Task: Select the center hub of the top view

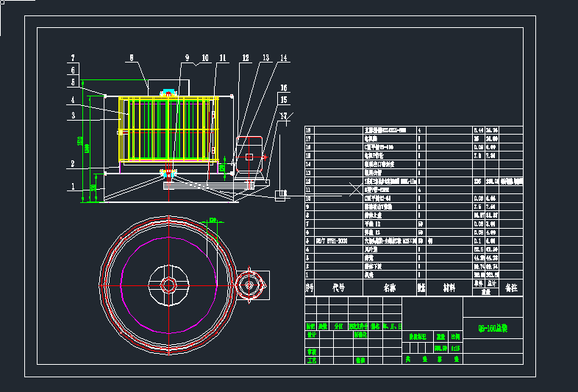Action: [168, 284]
